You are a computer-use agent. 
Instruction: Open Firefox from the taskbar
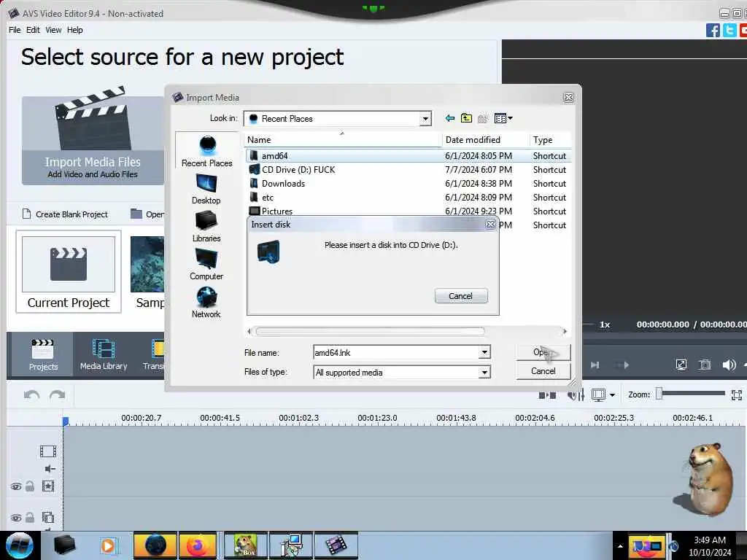(x=197, y=545)
